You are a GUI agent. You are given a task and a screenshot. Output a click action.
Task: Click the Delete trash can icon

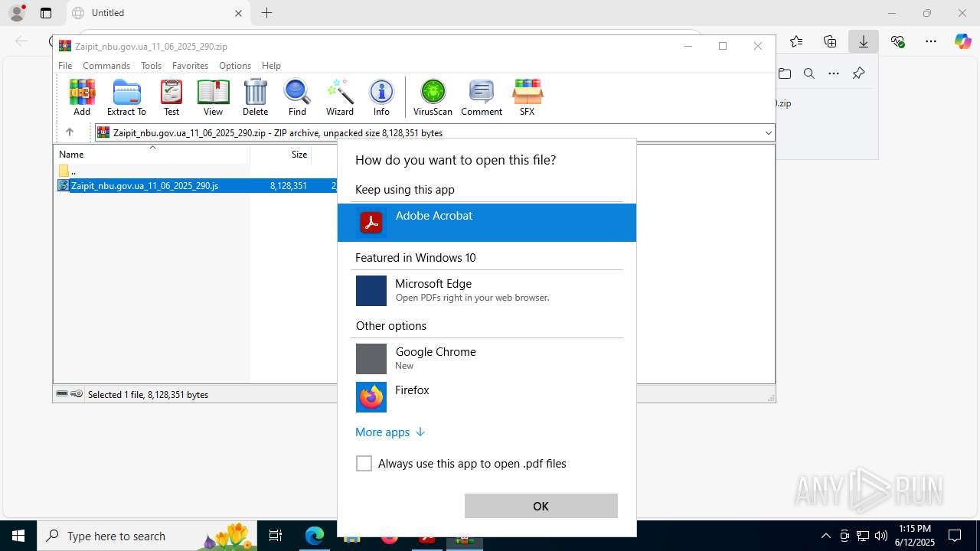pos(255,97)
